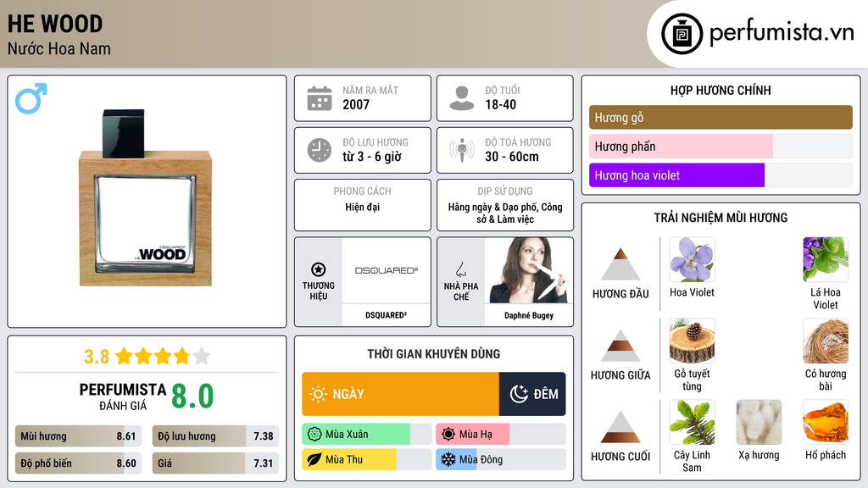Click the sillage icon beside Độ toả hương

[462, 150]
